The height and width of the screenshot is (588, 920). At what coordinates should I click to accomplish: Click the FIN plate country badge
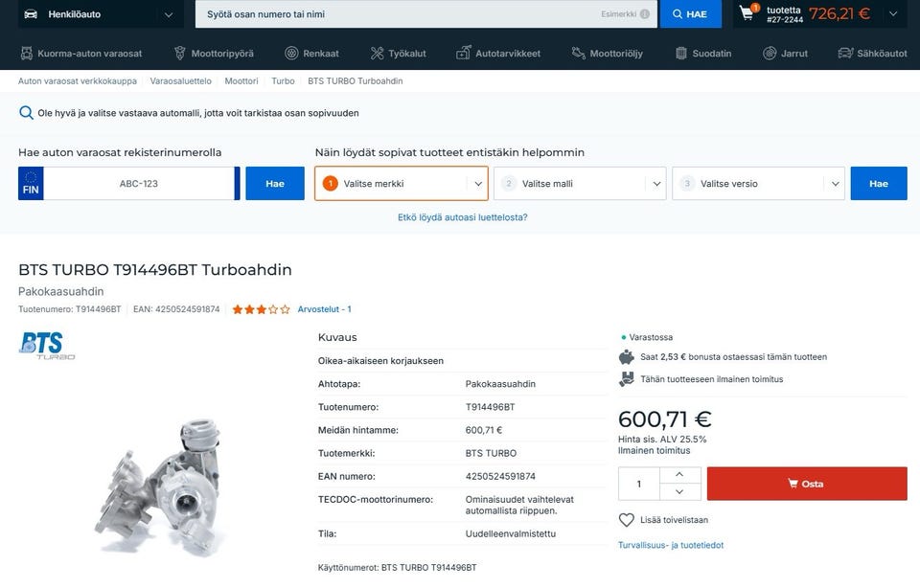click(x=31, y=184)
